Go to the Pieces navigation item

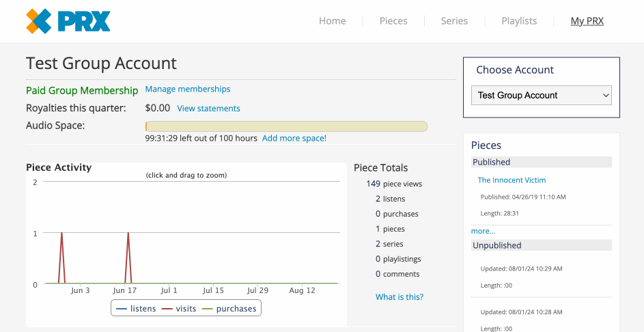393,21
